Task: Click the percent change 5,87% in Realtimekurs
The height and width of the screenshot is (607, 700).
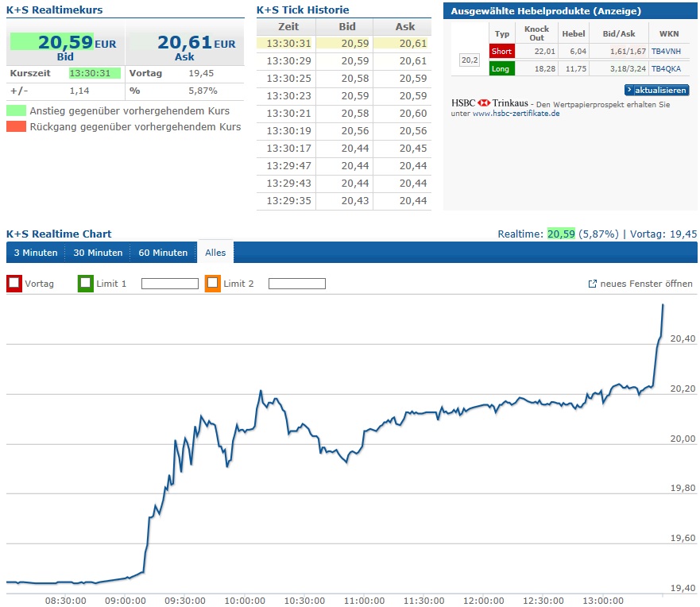Action: pos(203,91)
